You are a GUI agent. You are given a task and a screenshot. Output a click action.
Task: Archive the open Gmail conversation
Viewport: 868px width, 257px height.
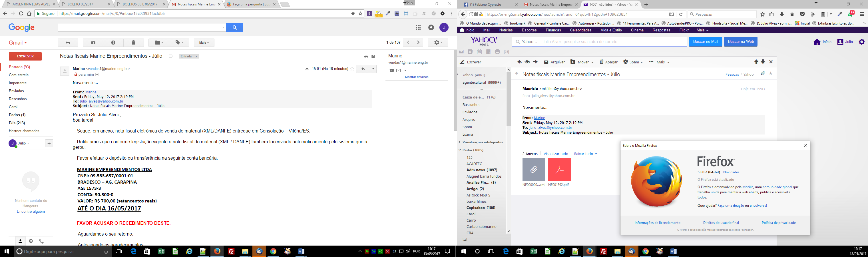[x=93, y=43]
